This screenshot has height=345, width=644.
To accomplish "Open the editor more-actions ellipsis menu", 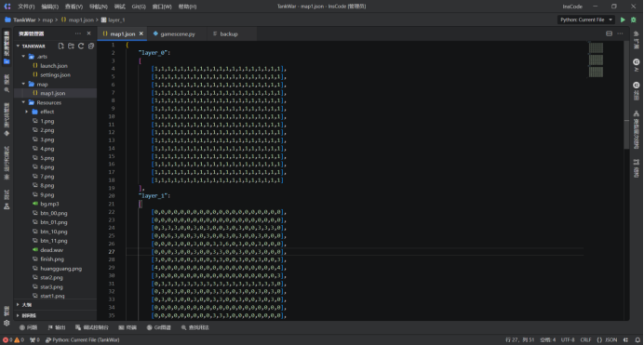I will [x=620, y=33].
